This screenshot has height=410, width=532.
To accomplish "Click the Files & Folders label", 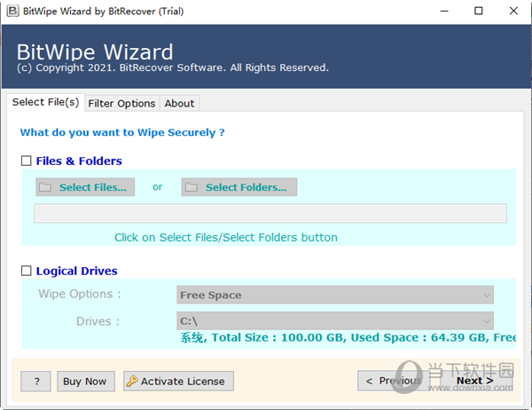I will click(79, 161).
